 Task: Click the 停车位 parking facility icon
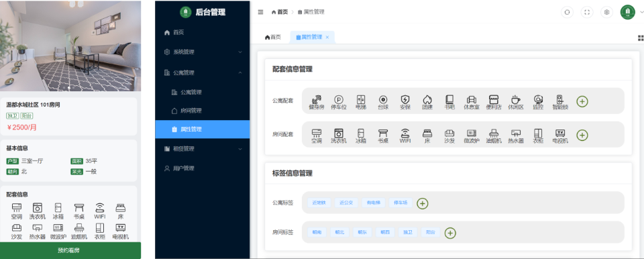(339, 99)
